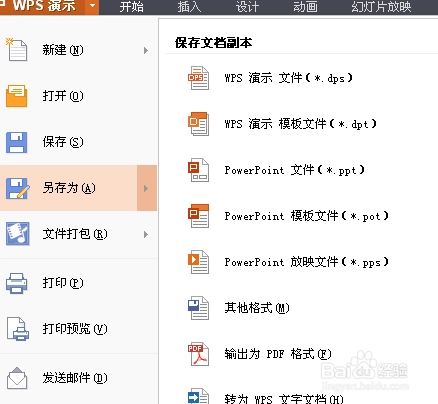Save as WPS 演示 文件(*.dps)
The height and width of the screenshot is (404, 438).
pos(289,78)
